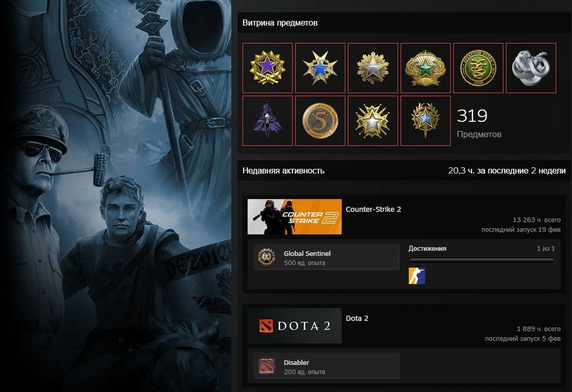This screenshot has width=572, height=392.
Task: Open the Достижения achievements link
Action: click(427, 249)
